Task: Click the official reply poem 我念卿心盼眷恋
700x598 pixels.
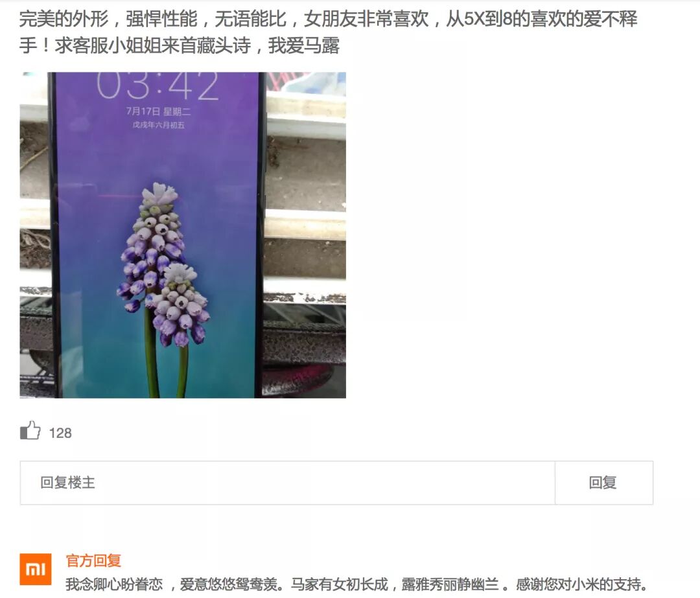Action: coord(114,584)
